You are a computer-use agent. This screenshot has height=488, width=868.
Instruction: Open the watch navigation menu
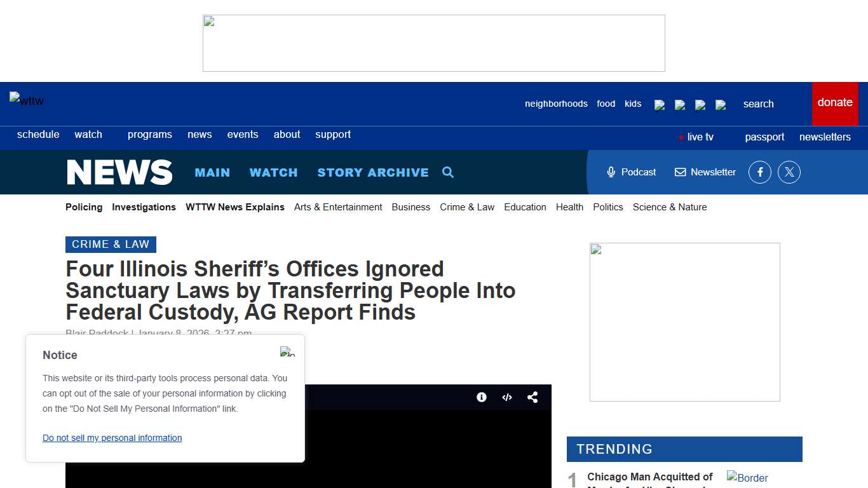[x=88, y=134]
